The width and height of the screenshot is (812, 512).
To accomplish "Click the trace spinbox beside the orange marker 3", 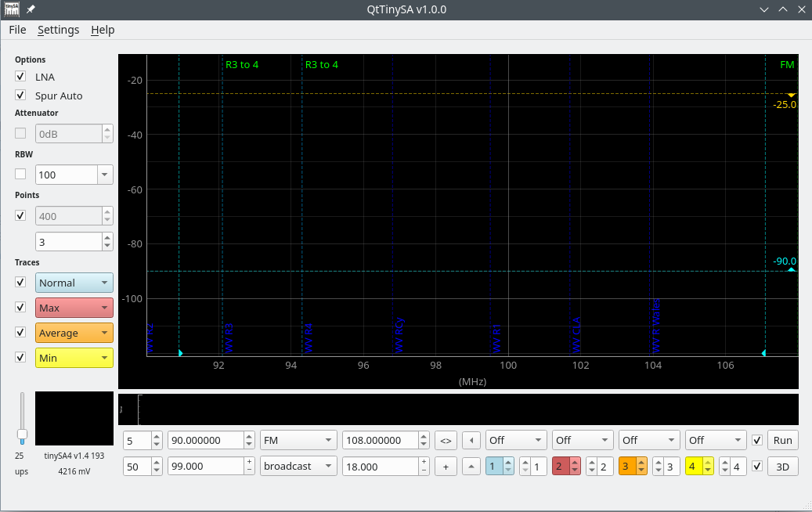I will (x=666, y=467).
